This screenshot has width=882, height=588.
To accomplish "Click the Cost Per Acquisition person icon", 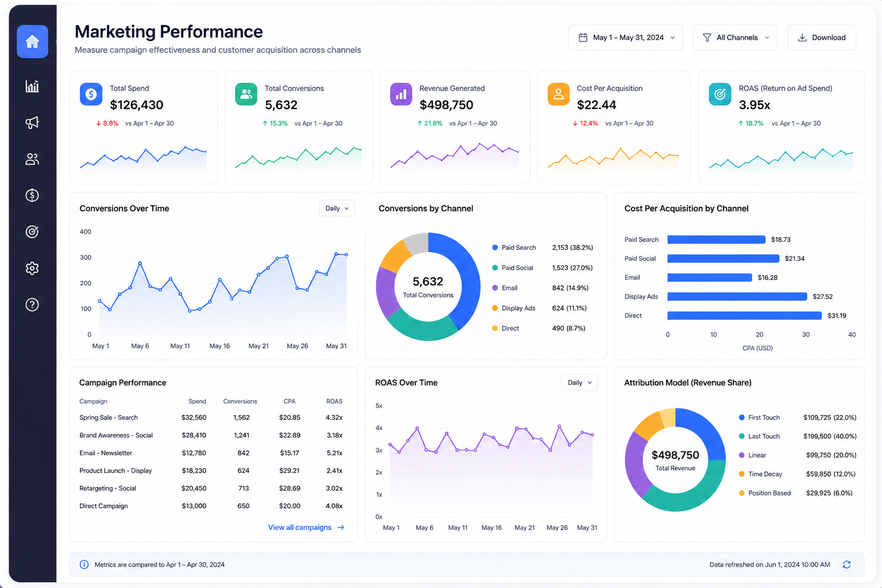I will pos(558,94).
